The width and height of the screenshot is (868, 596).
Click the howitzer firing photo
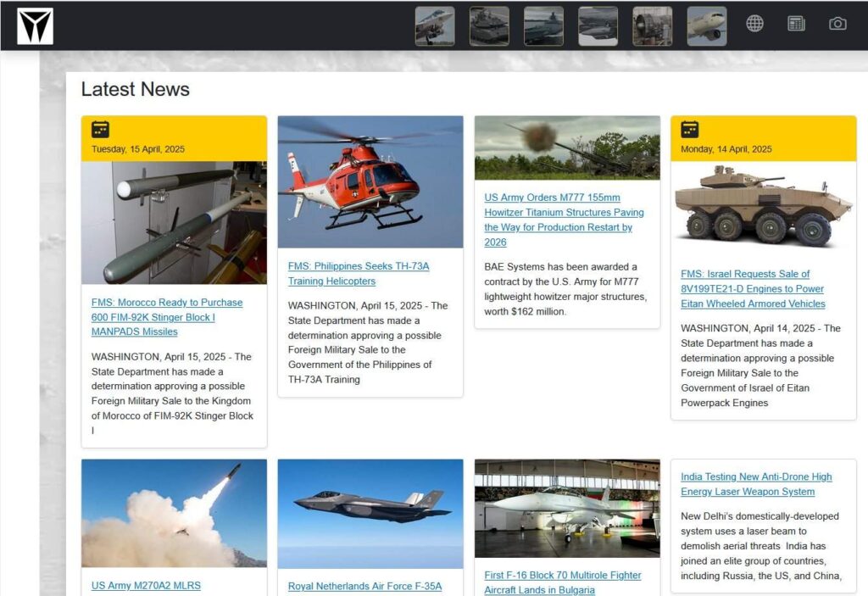coord(567,148)
